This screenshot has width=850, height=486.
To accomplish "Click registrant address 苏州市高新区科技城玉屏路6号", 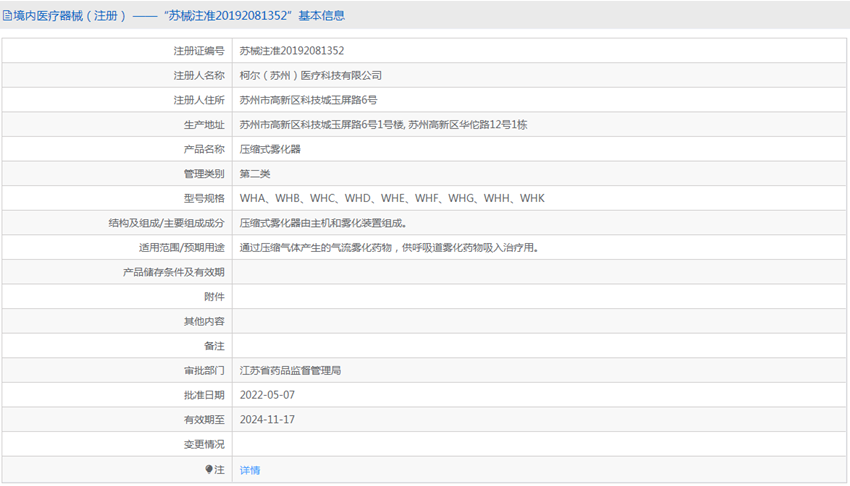I will click(x=308, y=100).
